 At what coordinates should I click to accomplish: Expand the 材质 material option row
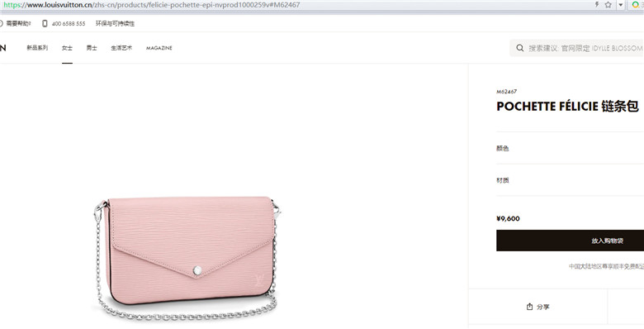(x=570, y=180)
